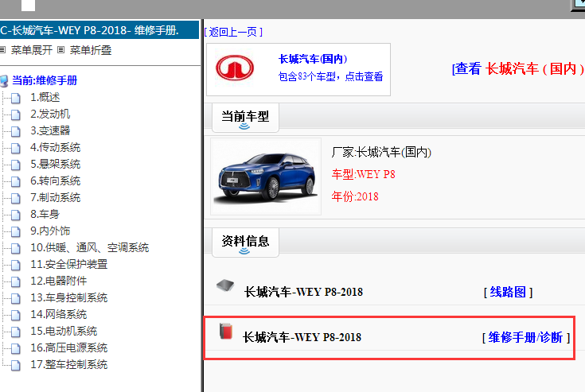Click the page icon beside 17.整车控制系统
The width and height of the screenshot is (585, 392).
point(16,365)
